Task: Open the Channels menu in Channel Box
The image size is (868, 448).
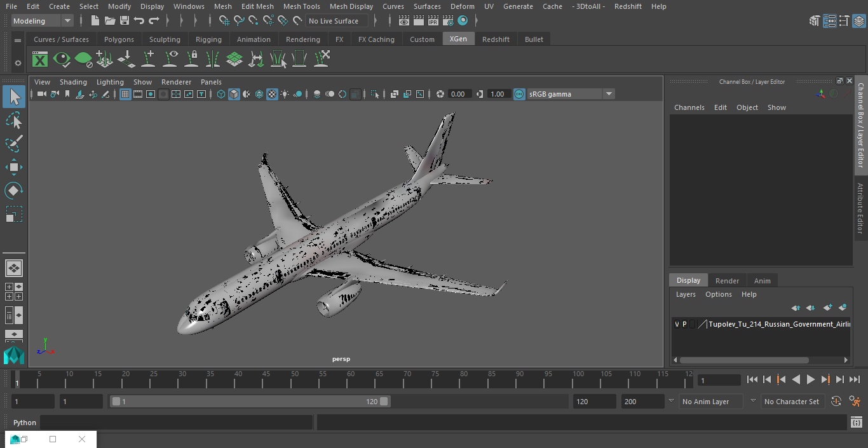Action: click(689, 107)
